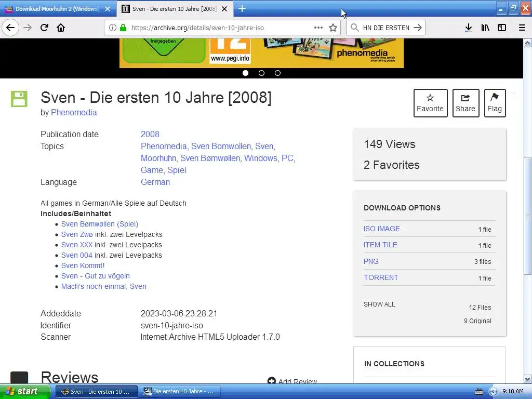Viewport: 532px width, 399px height.
Task: Click the green padlock security icon
Action: (123, 28)
